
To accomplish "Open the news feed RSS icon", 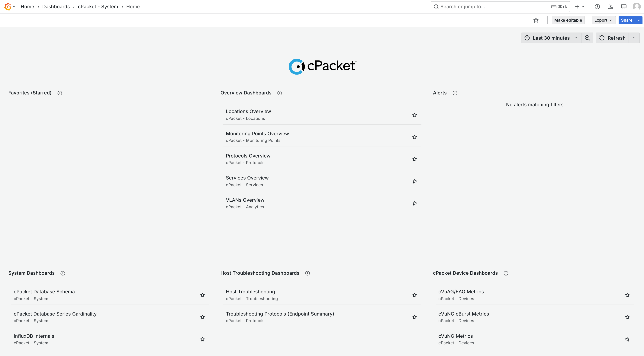I will (610, 7).
